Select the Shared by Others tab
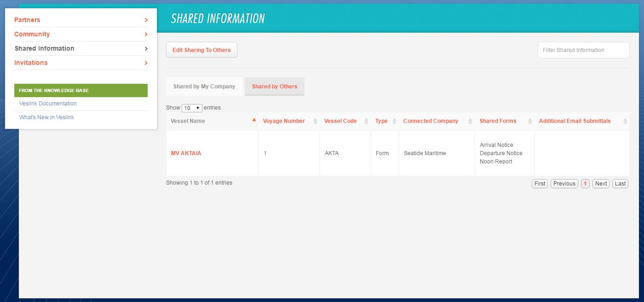Image resolution: width=644 pixels, height=302 pixels. 275,86
